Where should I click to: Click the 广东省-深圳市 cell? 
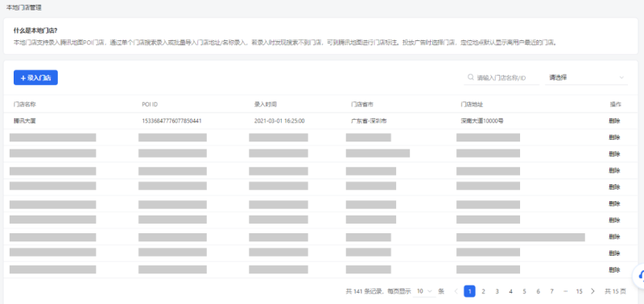[369, 121]
